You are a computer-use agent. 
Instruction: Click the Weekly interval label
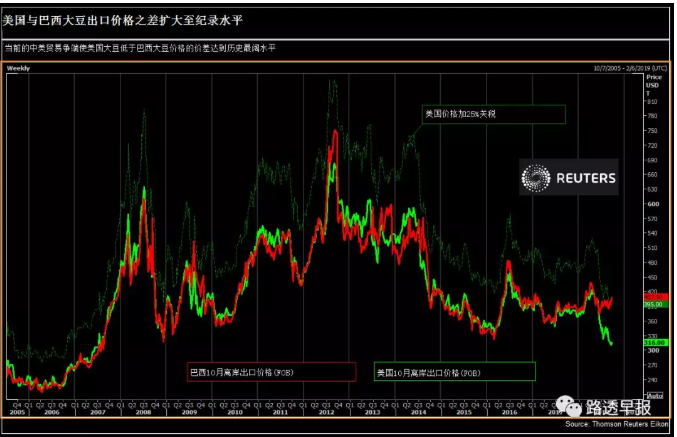pos(19,68)
